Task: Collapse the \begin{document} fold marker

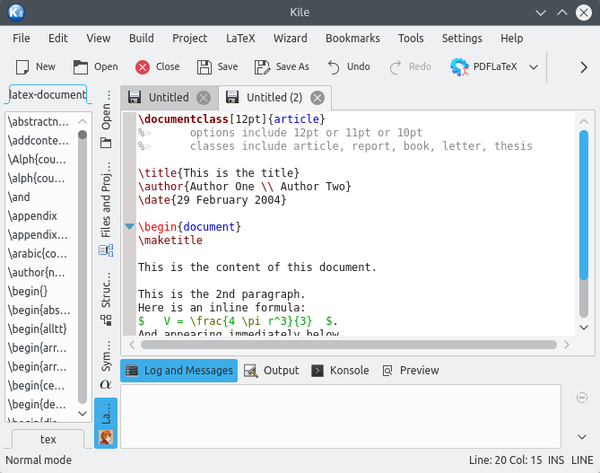Action: pos(129,227)
